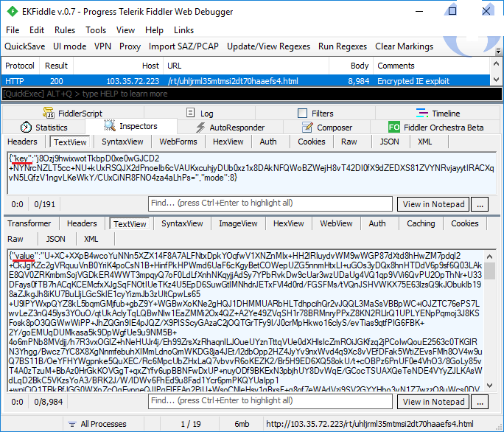Click response pane View in Notepad button
The width and height of the screenshot is (504, 432).
433,402
